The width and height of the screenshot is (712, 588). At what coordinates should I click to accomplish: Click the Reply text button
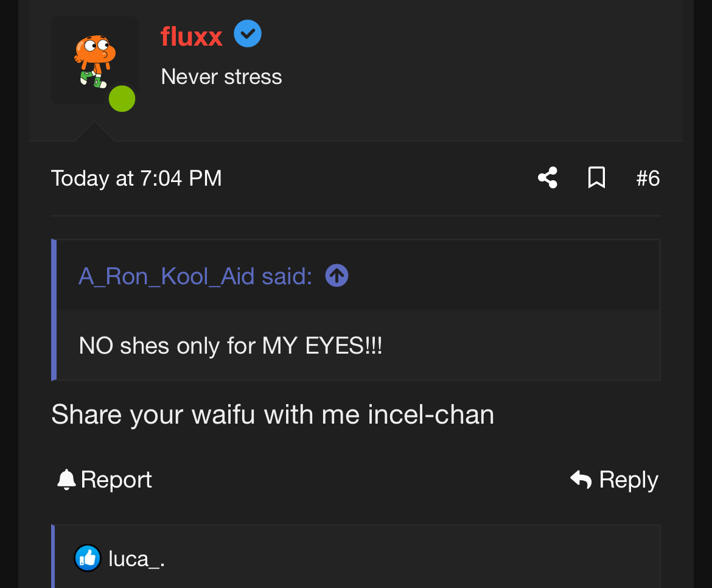pyautogui.click(x=629, y=480)
